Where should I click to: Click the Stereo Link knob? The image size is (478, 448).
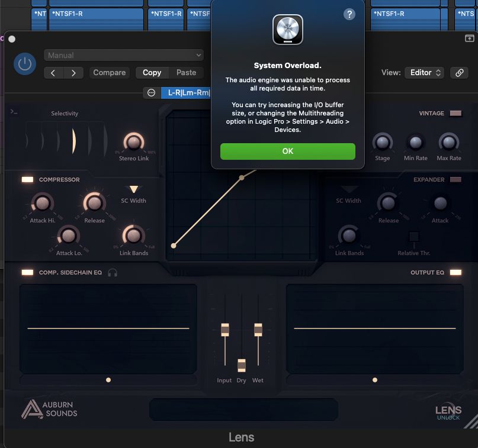coord(133,142)
